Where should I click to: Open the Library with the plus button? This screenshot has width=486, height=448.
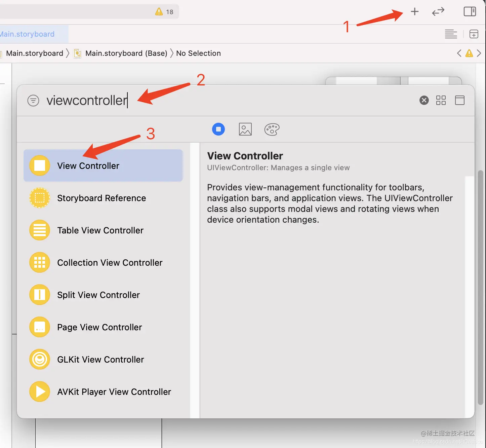[415, 12]
